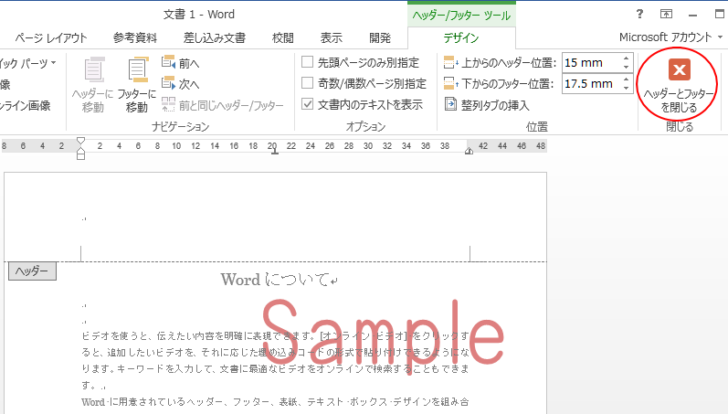
Task: Decrease footer position from bottom value
Action: click(626, 88)
